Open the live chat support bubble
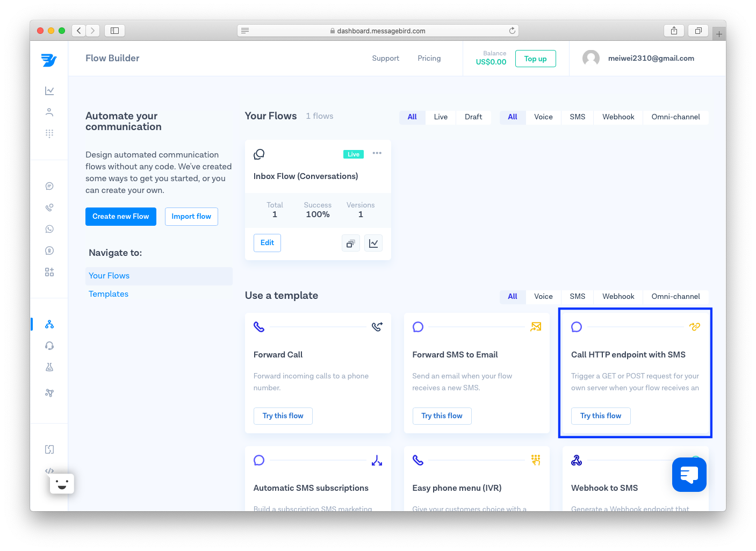The image size is (756, 551). [689, 475]
